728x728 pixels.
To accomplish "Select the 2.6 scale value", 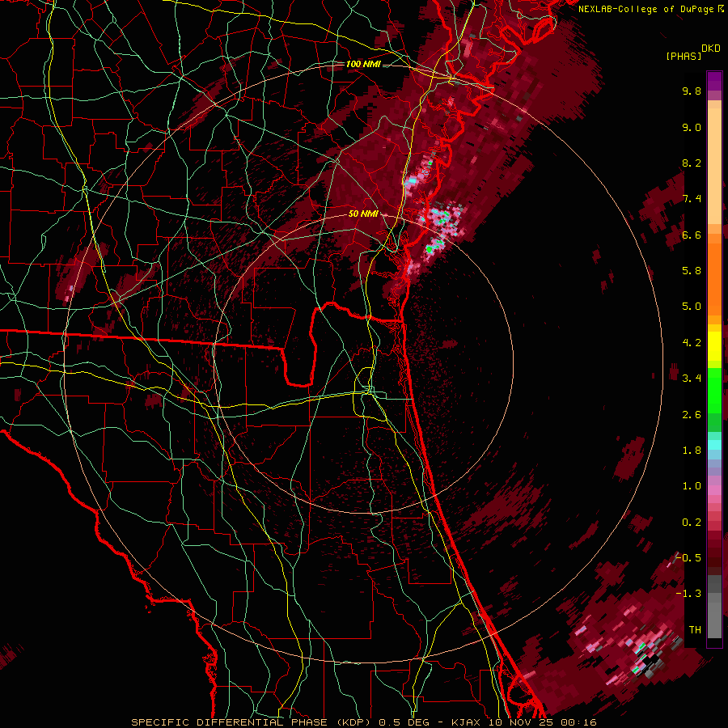I will [692, 415].
